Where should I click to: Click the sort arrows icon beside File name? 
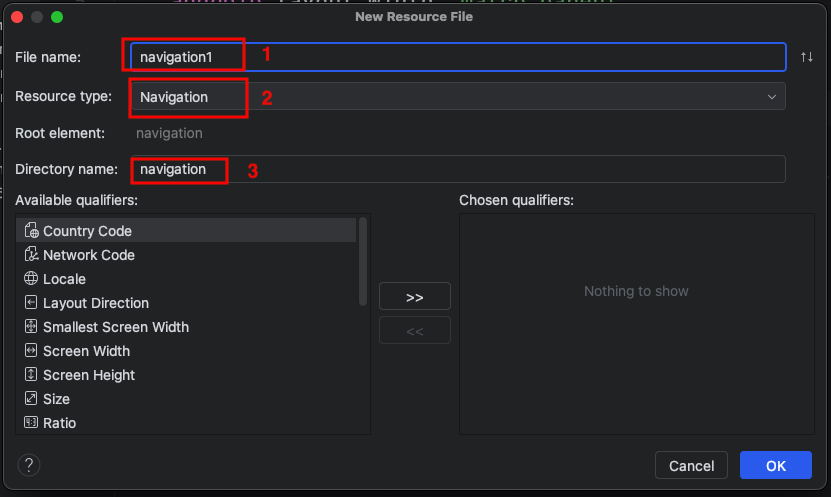click(x=807, y=57)
